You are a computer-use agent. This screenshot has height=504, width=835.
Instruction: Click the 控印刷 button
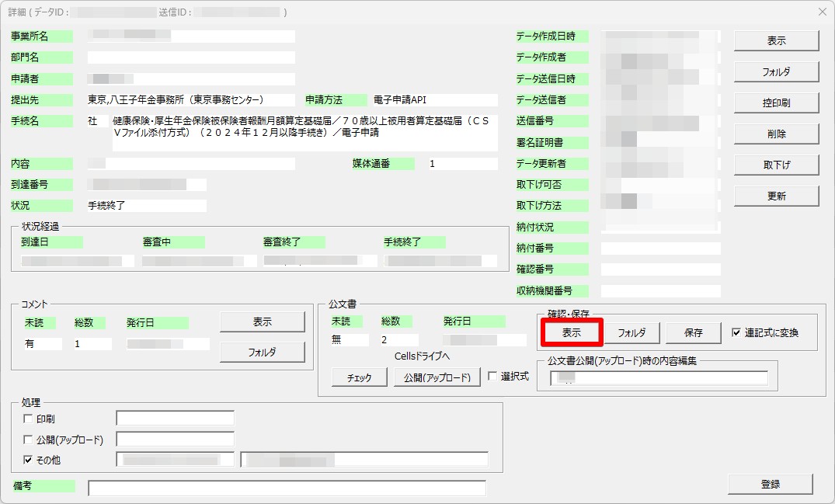[776, 103]
